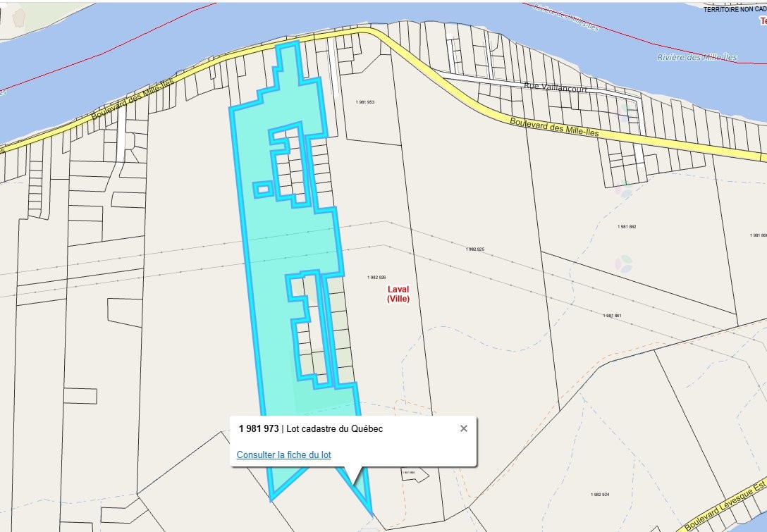The width and height of the screenshot is (767, 532).
Task: Click lot label '1 982 925'
Action: point(474,248)
